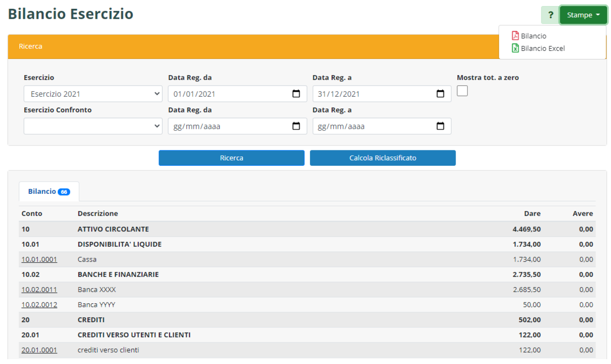Toggle the Stampe dropdown button
Viewport: 611px width, 364px height.
coord(583,15)
